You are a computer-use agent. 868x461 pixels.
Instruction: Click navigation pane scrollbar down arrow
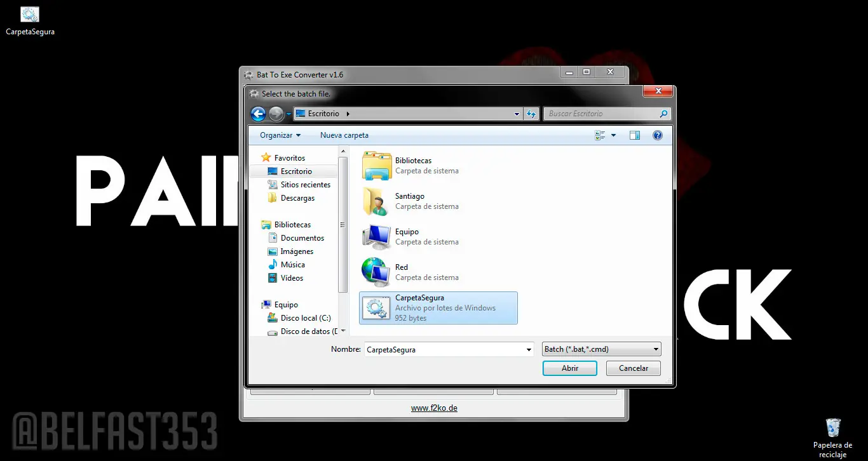click(x=343, y=331)
